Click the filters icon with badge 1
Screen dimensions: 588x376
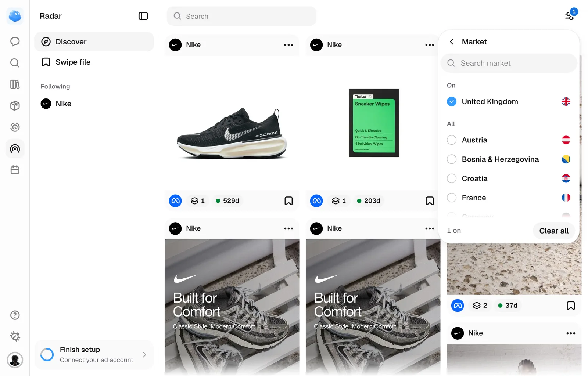click(570, 16)
